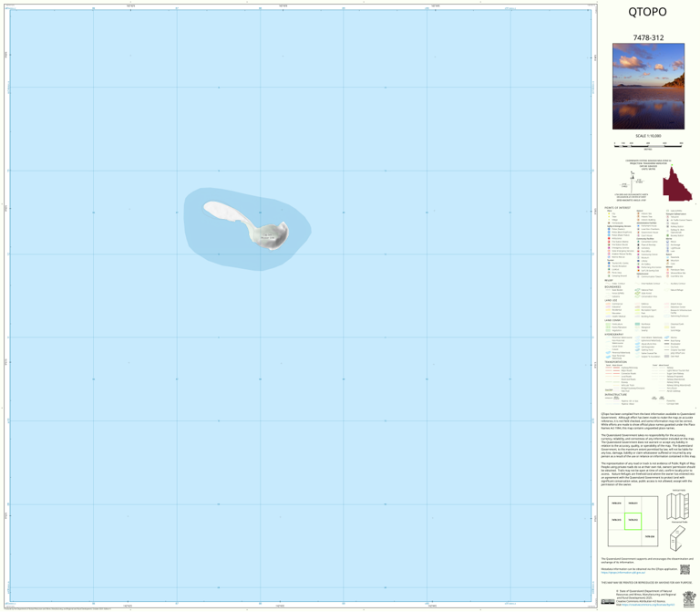This screenshot has height=612, width=700.
Task: Click the folded map booklet diagram
Action: pyautogui.click(x=678, y=538)
